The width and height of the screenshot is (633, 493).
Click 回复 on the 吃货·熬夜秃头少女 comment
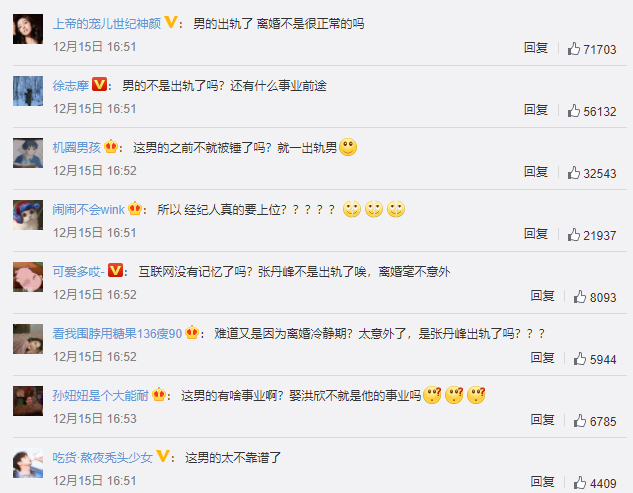tap(542, 482)
